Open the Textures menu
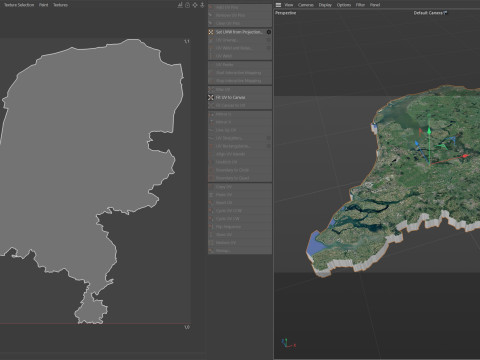 tap(60, 5)
